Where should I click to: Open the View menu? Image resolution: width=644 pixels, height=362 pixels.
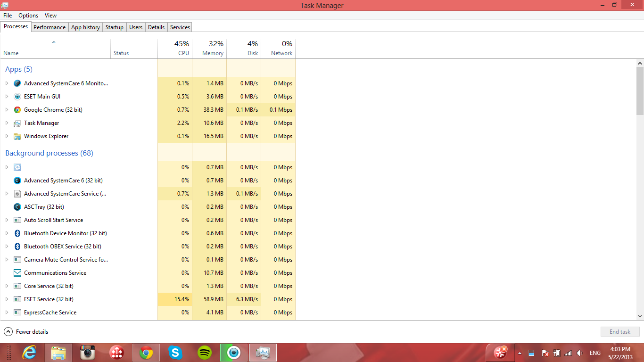(x=51, y=16)
